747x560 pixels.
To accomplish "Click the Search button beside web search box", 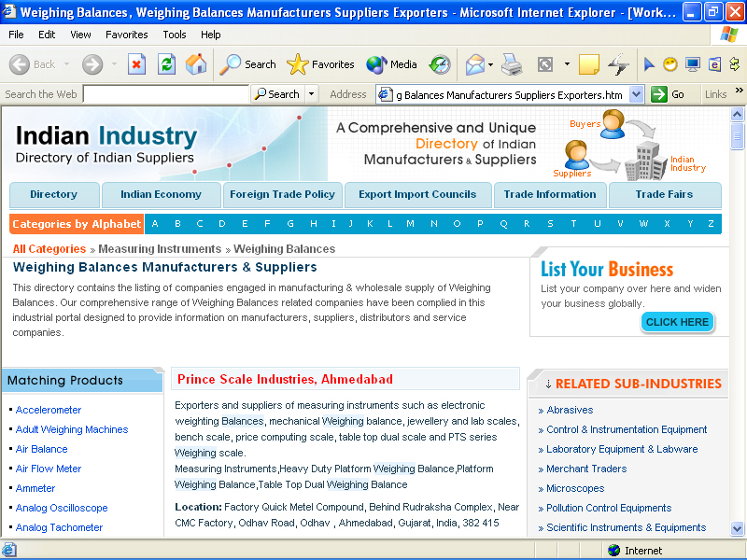I will click(x=277, y=94).
